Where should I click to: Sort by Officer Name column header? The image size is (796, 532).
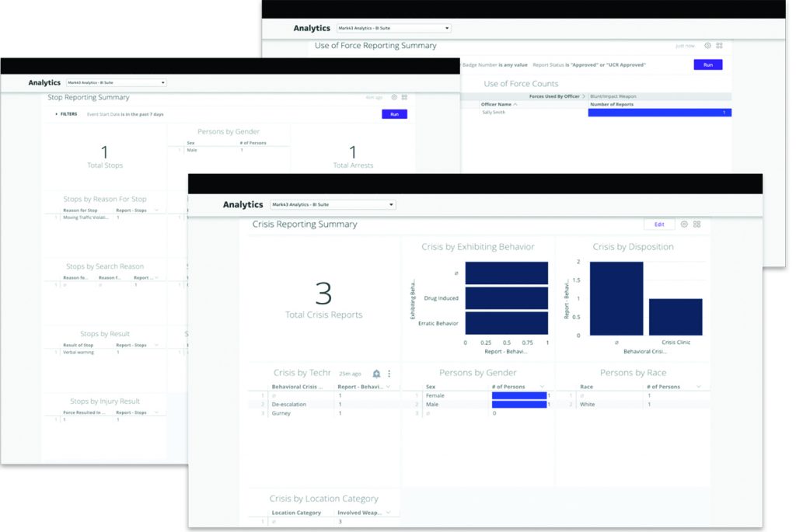497,104
